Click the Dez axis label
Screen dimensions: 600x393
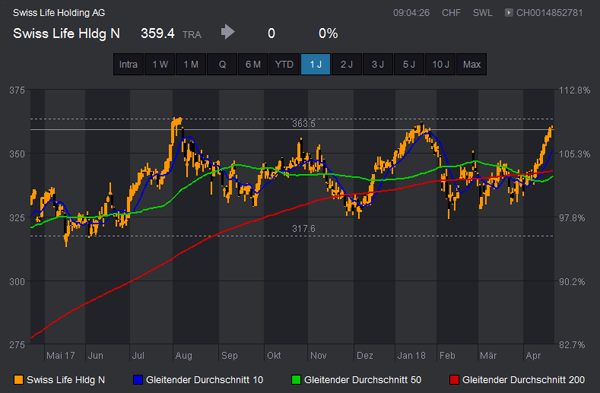(x=365, y=355)
